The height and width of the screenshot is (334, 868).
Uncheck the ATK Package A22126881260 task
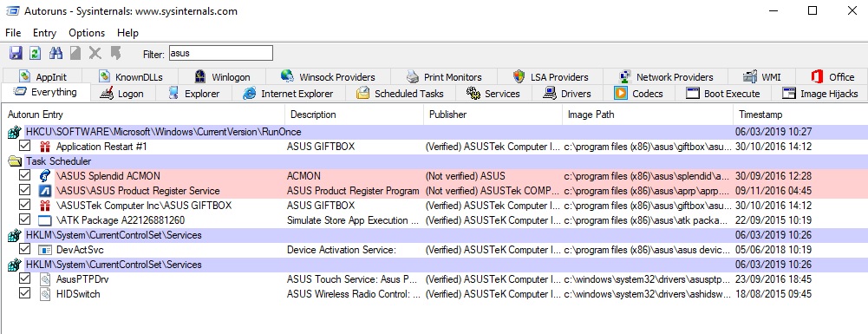[24, 219]
